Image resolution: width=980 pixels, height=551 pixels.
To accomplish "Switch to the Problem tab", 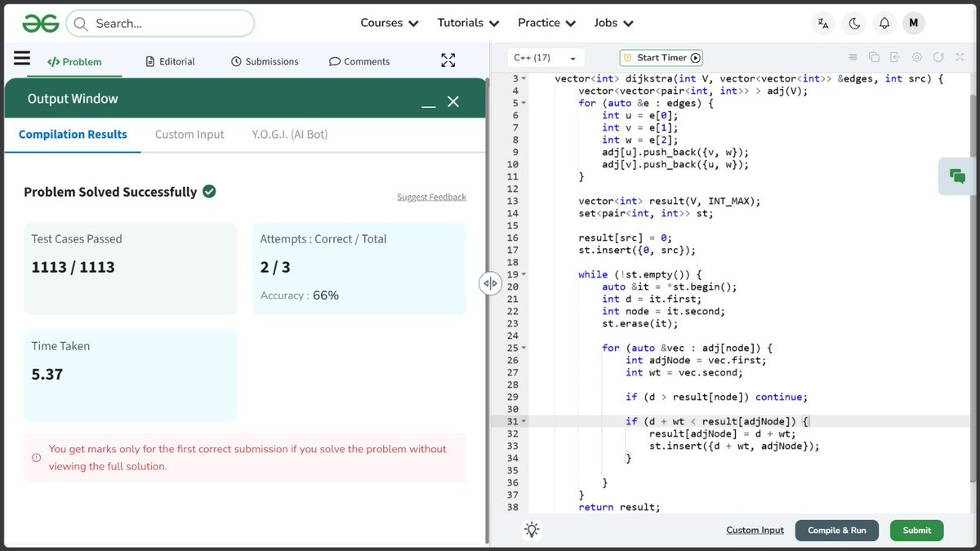I will click(74, 61).
